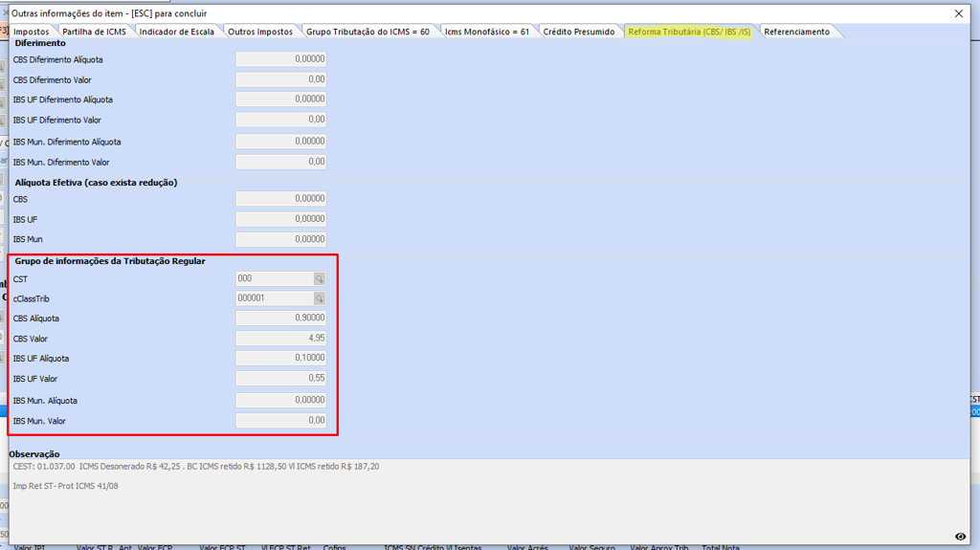Viewport: 980px width, 550px height.
Task: Switch to Icms Monofásico = 61 tab
Action: point(486,32)
